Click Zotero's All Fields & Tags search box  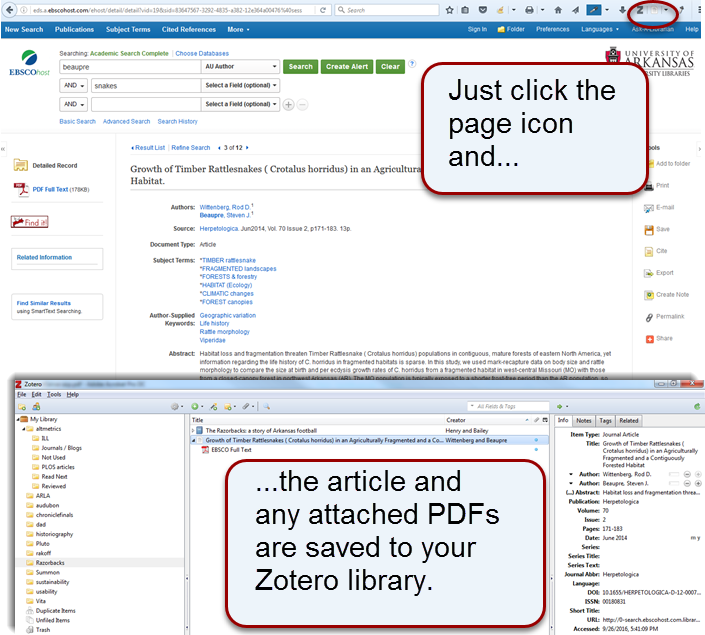[x=508, y=407]
